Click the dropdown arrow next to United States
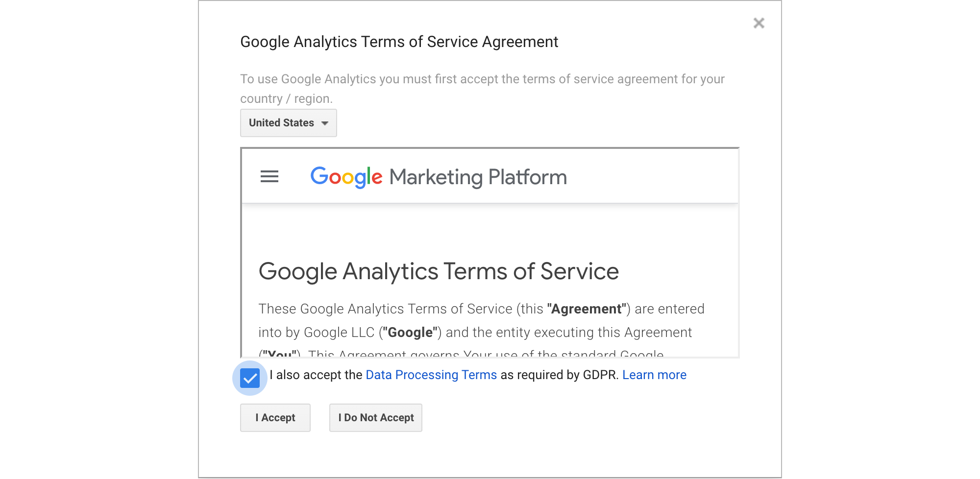The height and width of the screenshot is (479, 980). point(325,123)
